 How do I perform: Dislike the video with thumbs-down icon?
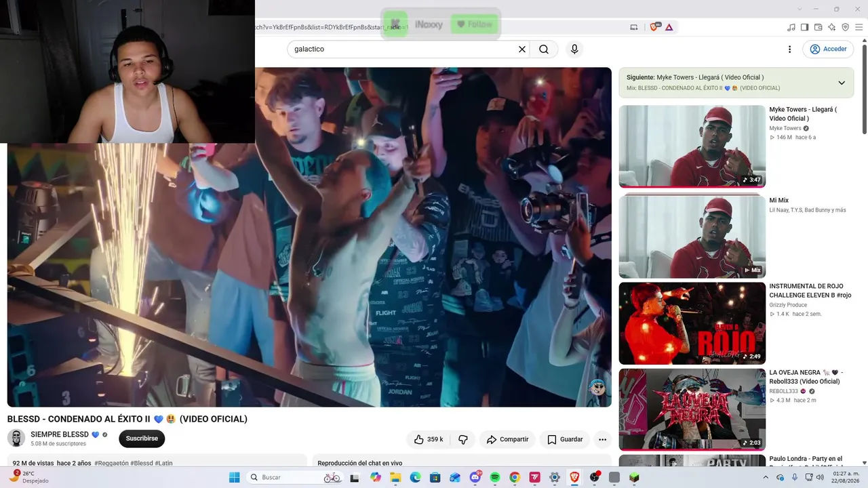[x=463, y=439]
